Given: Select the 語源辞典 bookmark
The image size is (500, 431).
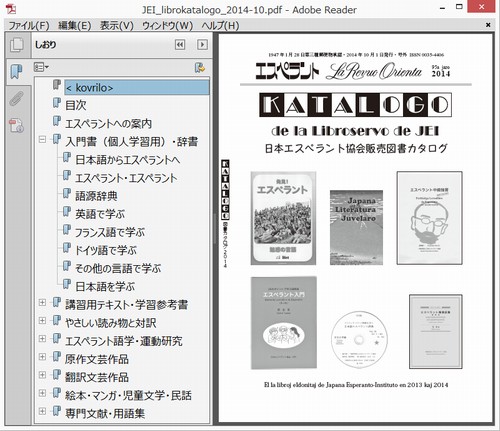Looking at the screenshot, I should [96, 196].
